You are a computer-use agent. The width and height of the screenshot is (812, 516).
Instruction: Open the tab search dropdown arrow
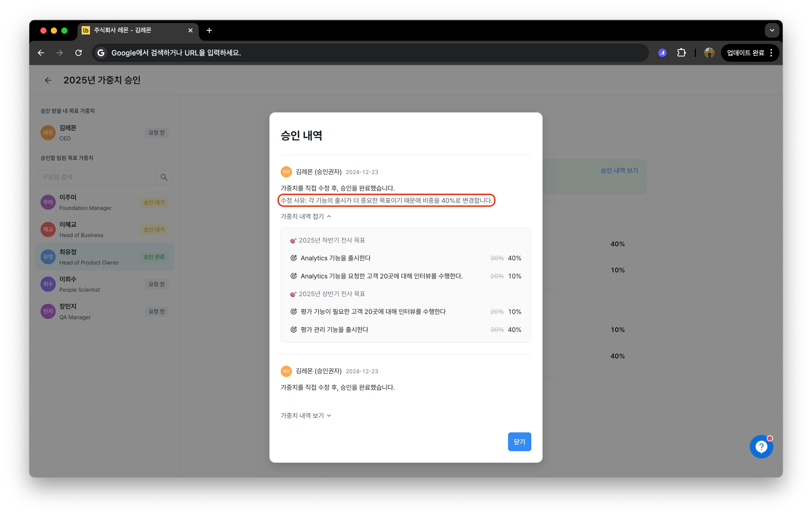coord(772,30)
